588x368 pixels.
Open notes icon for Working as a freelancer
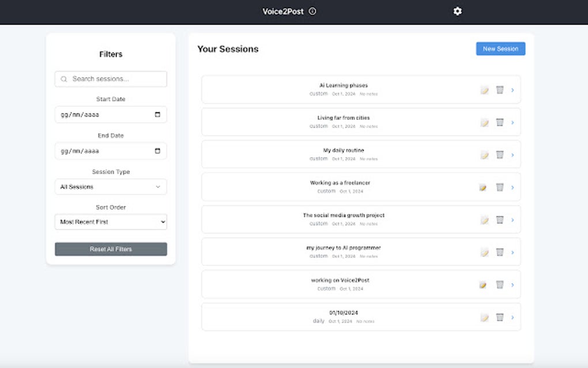click(483, 187)
